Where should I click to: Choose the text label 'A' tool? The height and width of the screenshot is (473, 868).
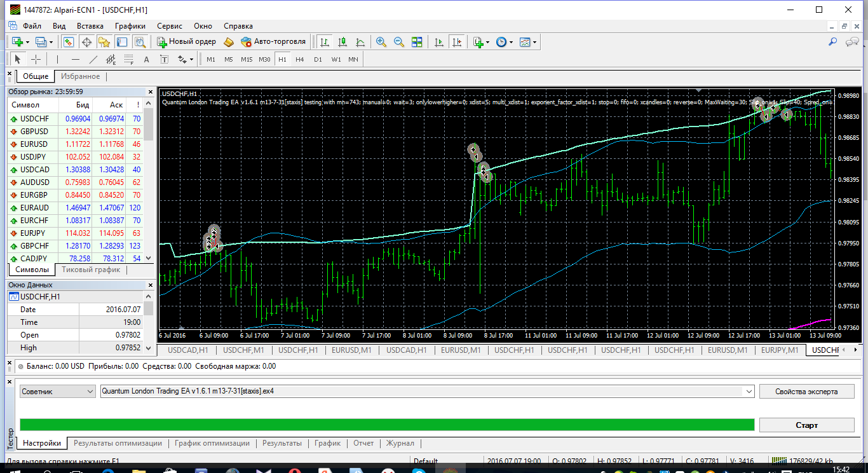(146, 59)
